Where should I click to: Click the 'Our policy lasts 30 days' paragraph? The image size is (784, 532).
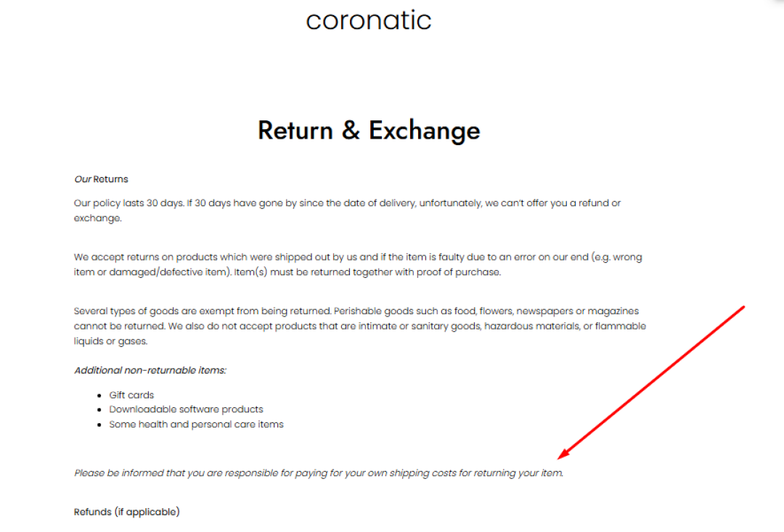pyautogui.click(x=347, y=203)
